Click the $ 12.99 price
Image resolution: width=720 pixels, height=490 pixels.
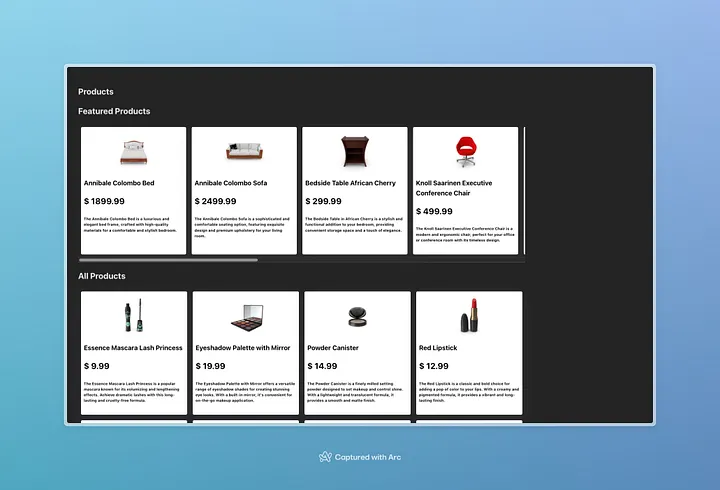[433, 366]
